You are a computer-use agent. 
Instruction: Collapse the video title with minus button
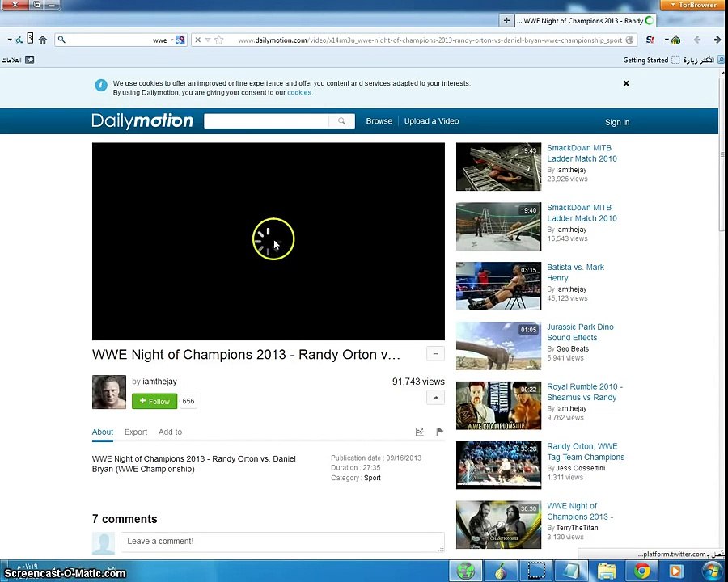pyautogui.click(x=435, y=354)
